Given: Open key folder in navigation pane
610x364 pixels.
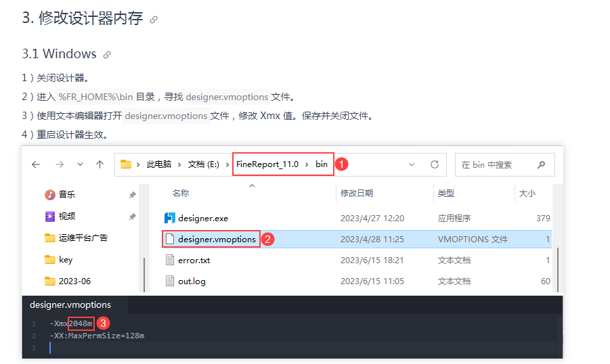Looking at the screenshot, I should pos(66,260).
